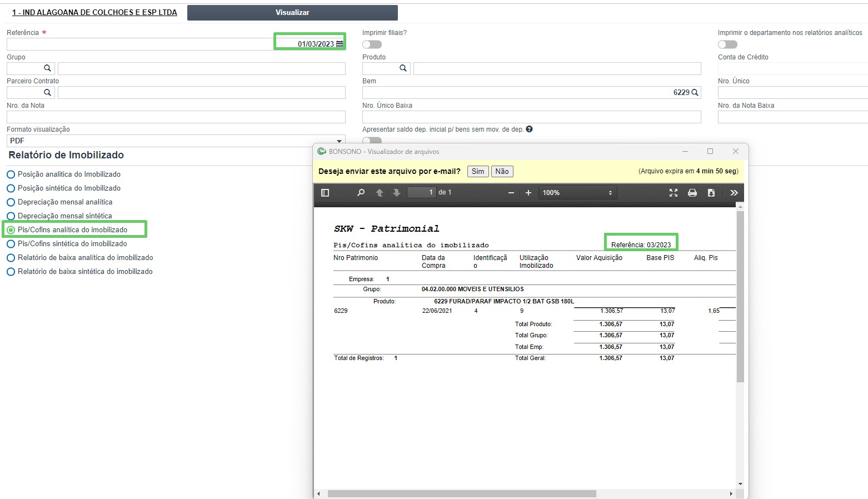868x499 pixels.
Task: Click the PDF scroll left arrow
Action: [318, 493]
